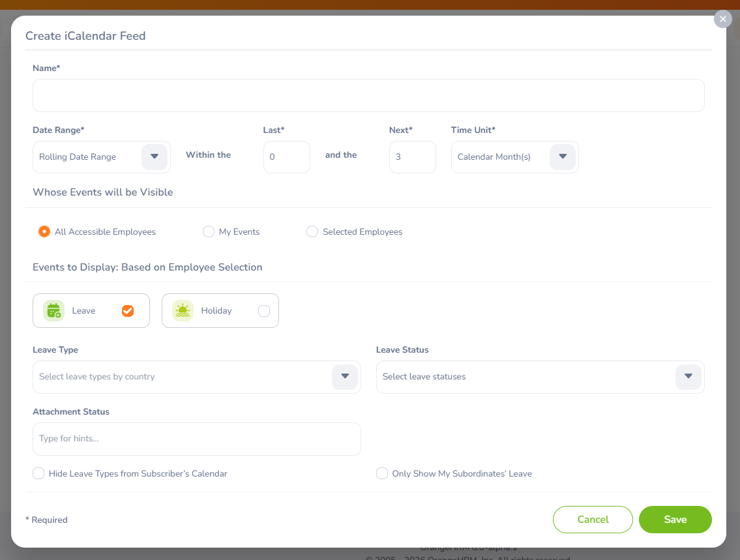Open the Date Range dropdown arrow

click(x=155, y=157)
